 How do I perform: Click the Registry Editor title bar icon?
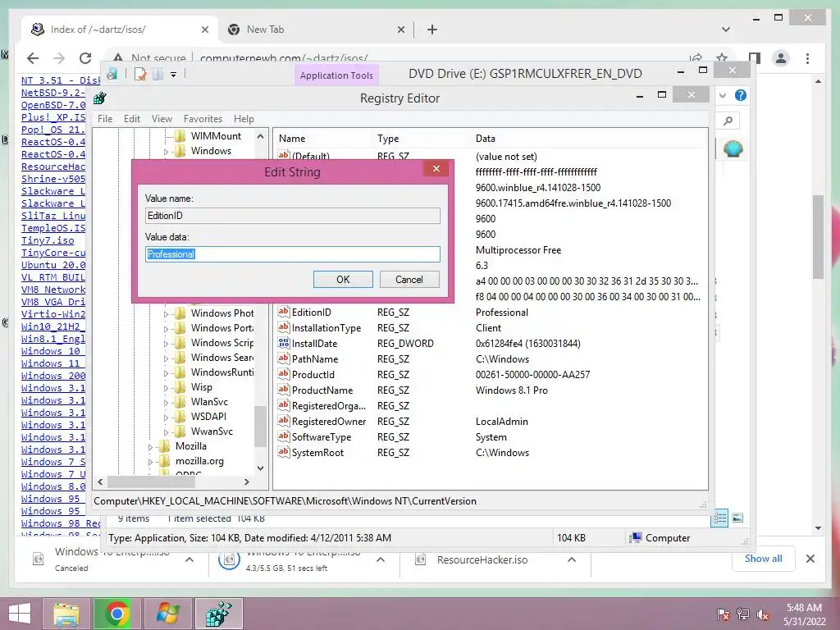coord(99,98)
